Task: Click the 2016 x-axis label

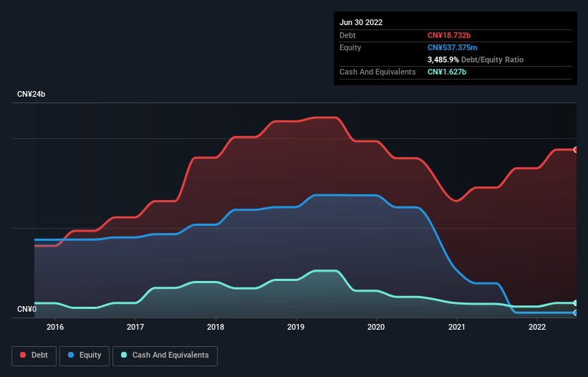Action: pyautogui.click(x=55, y=327)
